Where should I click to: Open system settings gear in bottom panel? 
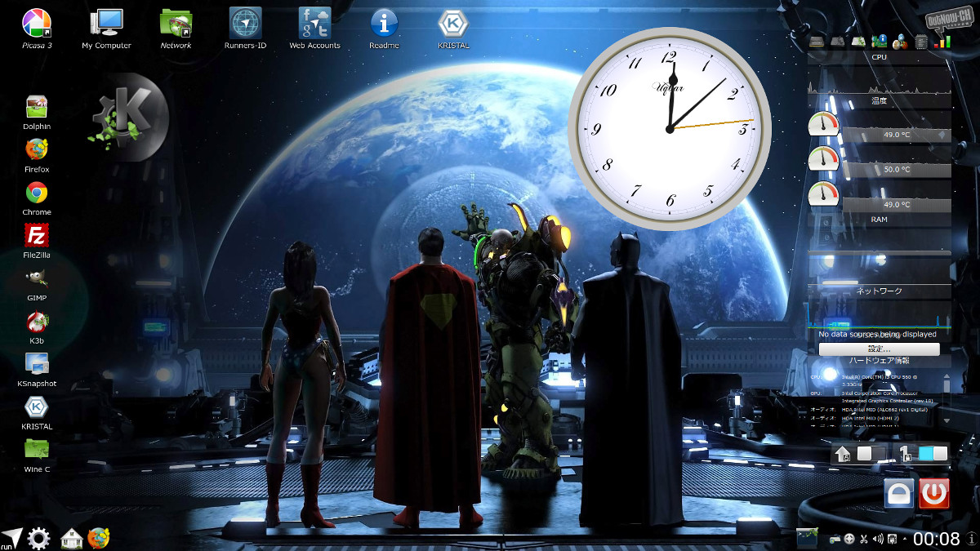pos(39,538)
